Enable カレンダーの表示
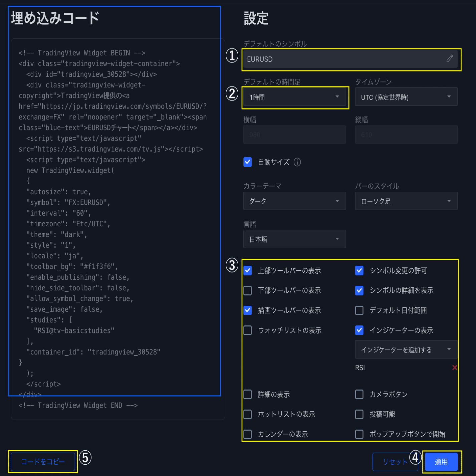Viewport: 476px width, 476px height. click(247, 434)
